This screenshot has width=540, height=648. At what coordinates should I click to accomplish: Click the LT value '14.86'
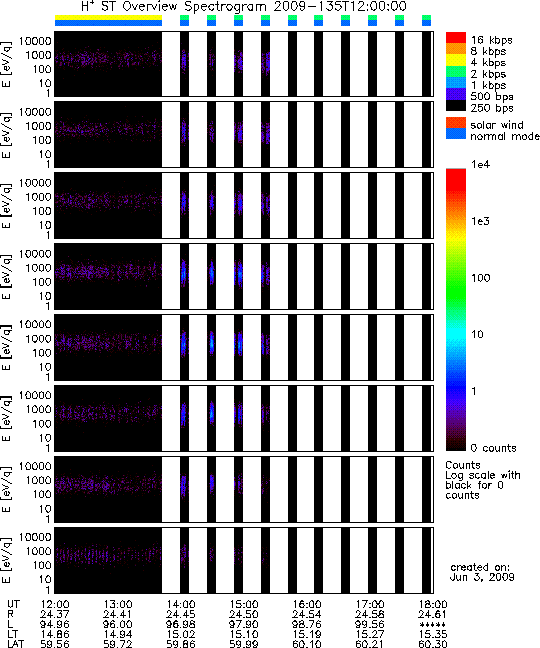coord(55,634)
